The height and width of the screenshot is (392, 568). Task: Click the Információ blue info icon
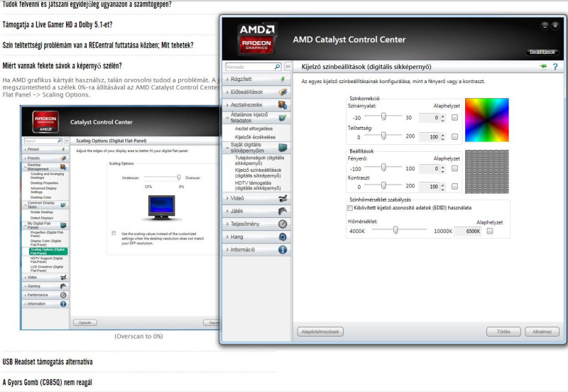[283, 250]
